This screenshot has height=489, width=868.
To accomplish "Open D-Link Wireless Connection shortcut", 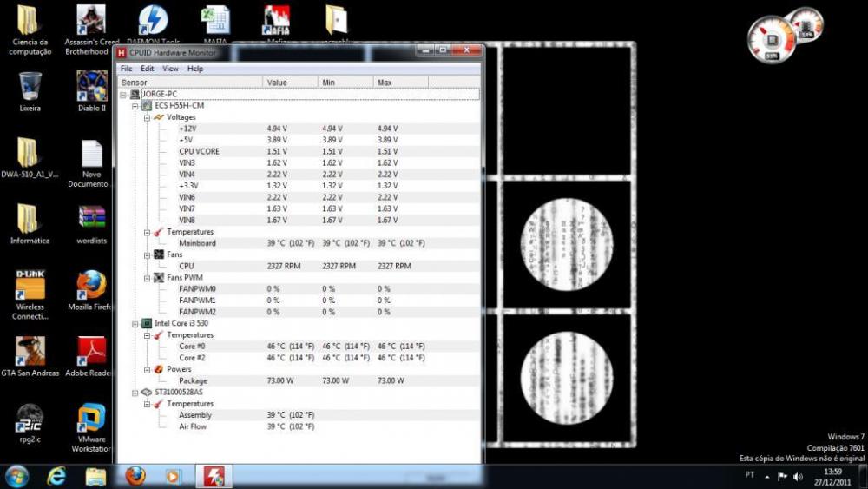I will pyautogui.click(x=30, y=285).
